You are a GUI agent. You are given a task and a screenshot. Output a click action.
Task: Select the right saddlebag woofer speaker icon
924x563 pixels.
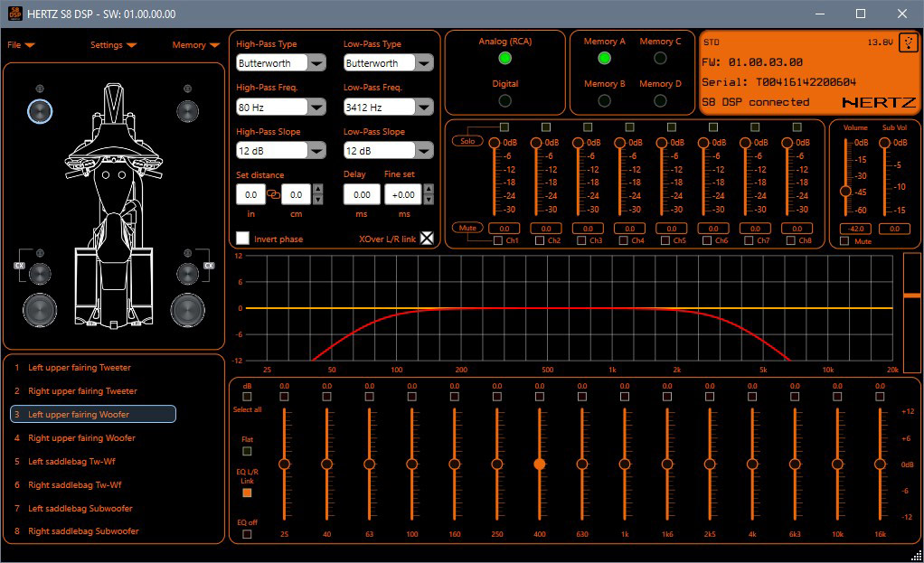187,274
